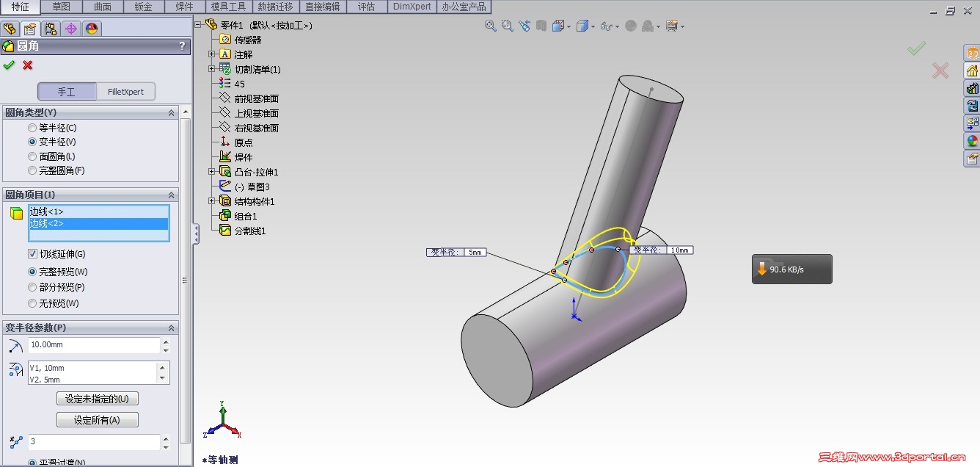Image resolution: width=980 pixels, height=467 pixels.
Task: Switch to the 草图 sketch tab
Action: [x=62, y=7]
